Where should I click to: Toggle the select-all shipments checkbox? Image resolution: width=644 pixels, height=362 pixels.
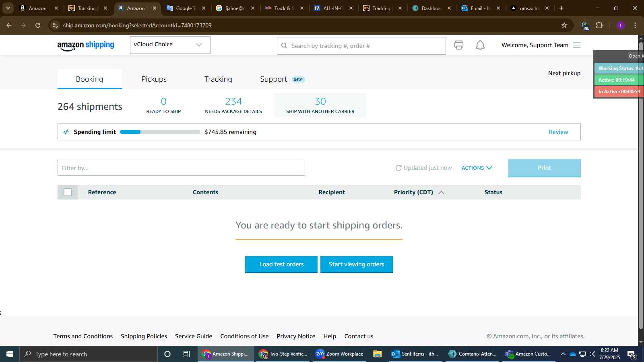pos(68,192)
